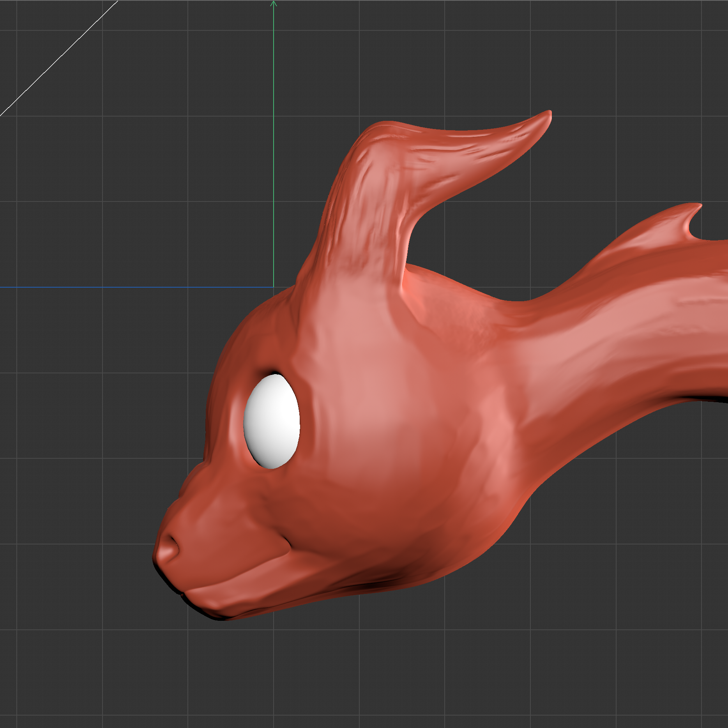This screenshot has width=728, height=728.
Task: Click the base of the horn
Action: click(x=351, y=273)
